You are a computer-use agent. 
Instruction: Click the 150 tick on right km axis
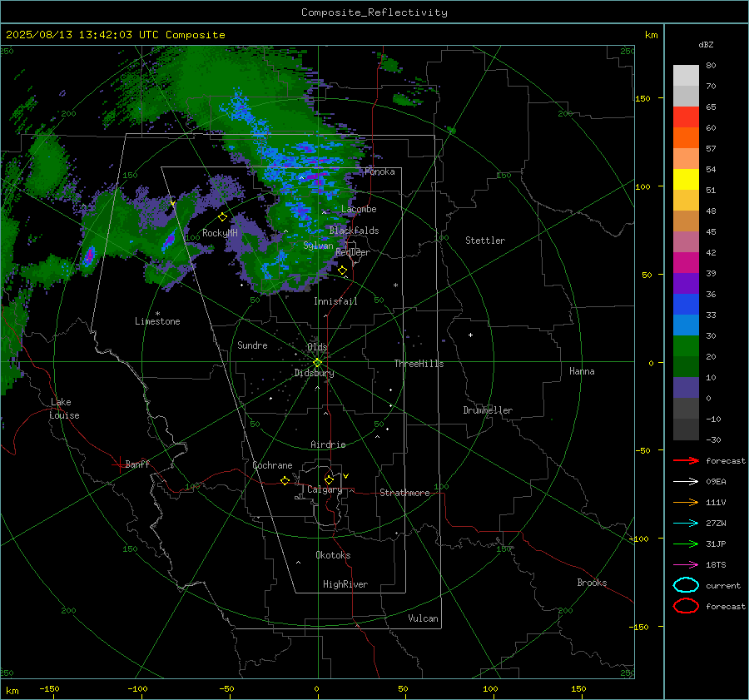coord(642,98)
